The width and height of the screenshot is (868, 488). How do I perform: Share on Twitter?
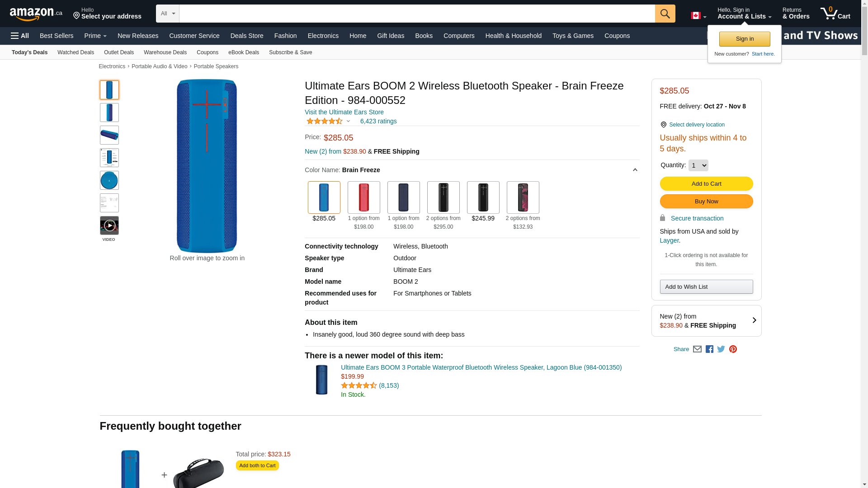721,349
